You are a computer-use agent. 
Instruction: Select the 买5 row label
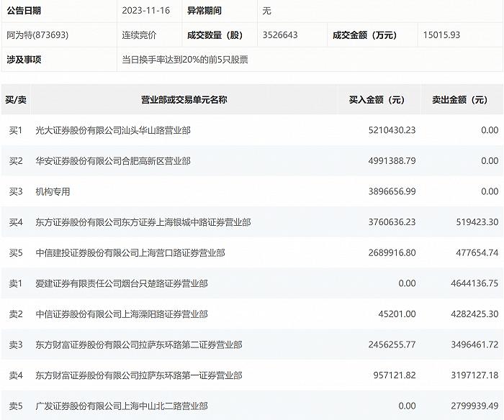16,252
